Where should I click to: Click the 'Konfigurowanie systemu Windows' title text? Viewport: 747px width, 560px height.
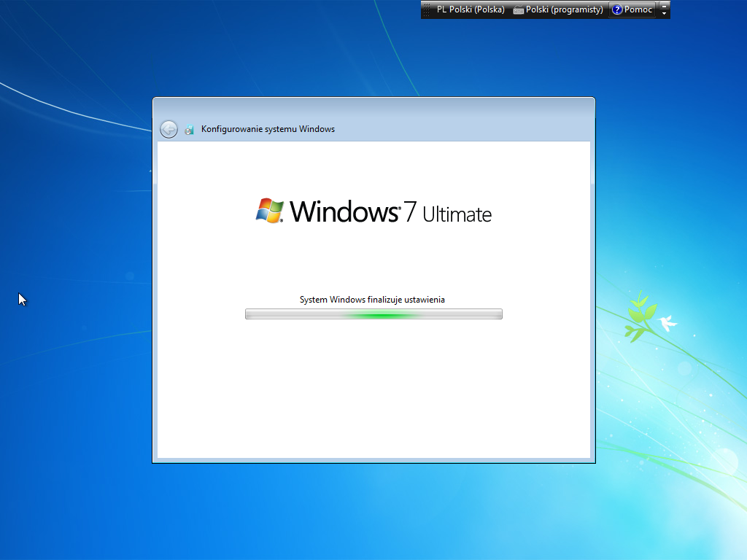pos(268,129)
